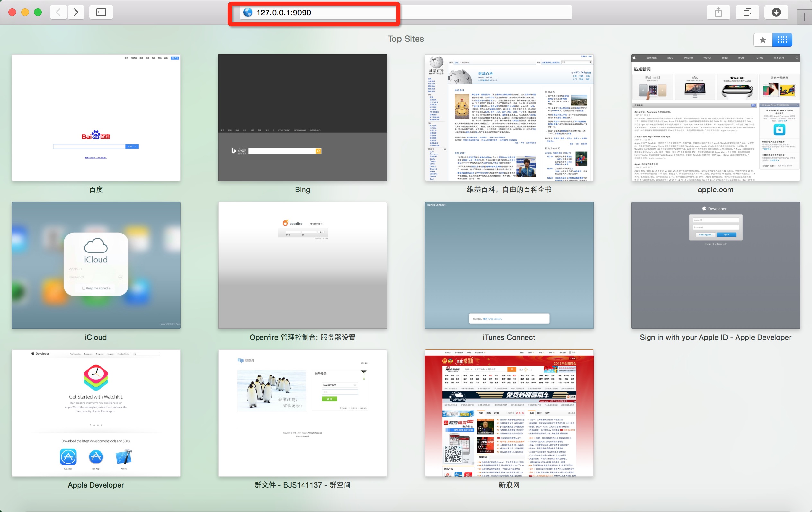Open the 维基百科 Wikipedia thumbnail

(509, 117)
